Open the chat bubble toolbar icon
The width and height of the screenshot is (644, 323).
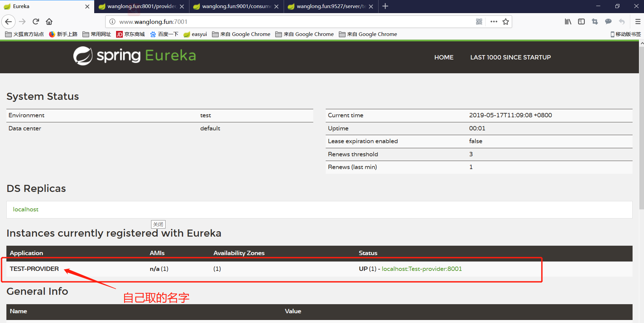[x=608, y=22]
